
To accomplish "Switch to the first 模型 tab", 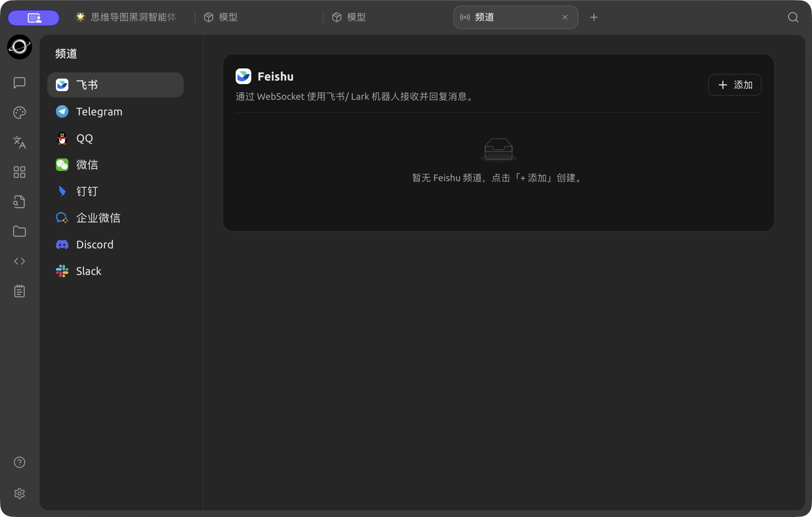I will pyautogui.click(x=259, y=17).
